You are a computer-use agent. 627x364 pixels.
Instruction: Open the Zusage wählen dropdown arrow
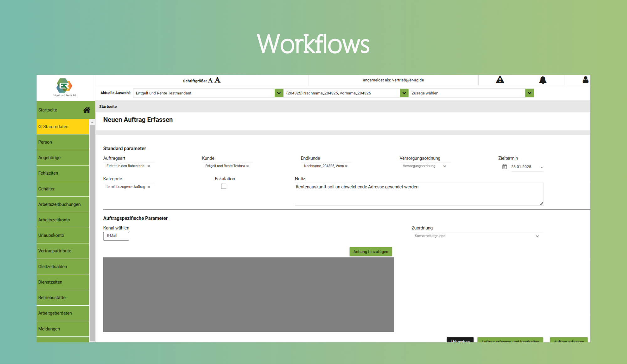click(529, 93)
